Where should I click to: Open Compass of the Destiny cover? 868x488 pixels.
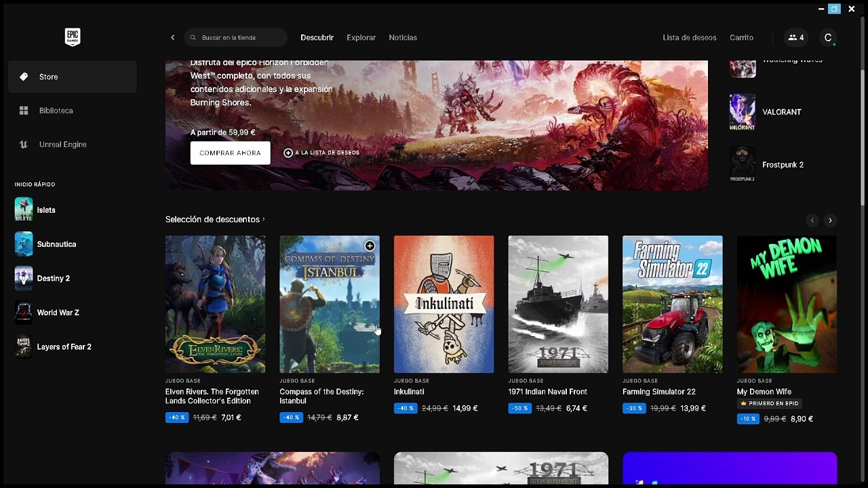tap(330, 304)
